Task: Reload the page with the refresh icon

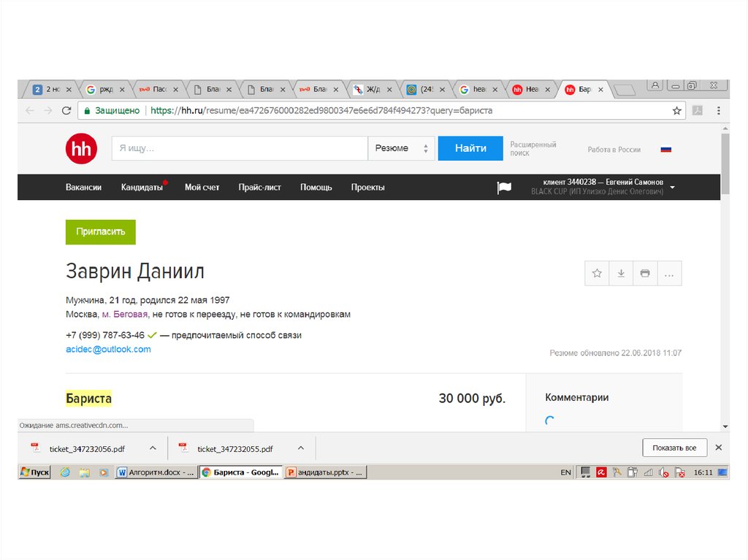Action: [66, 111]
